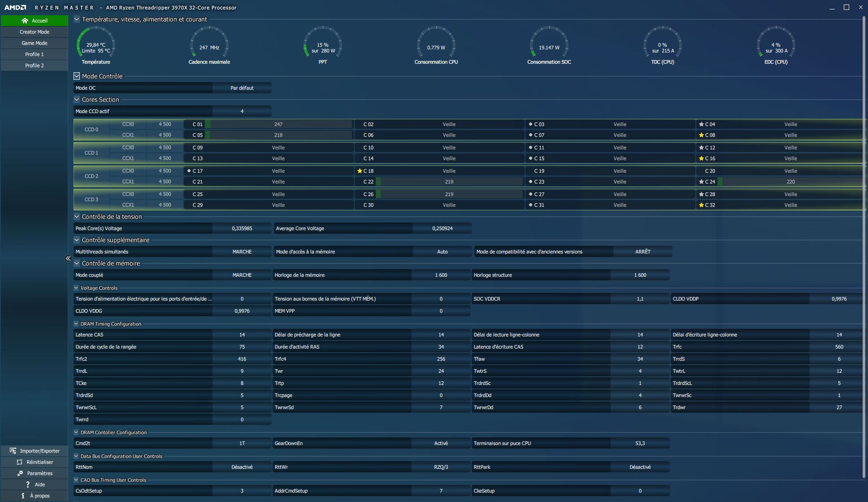Toggle Mode couplé MARCHE setting
Viewport: 868px width, 502px height.
(x=242, y=275)
